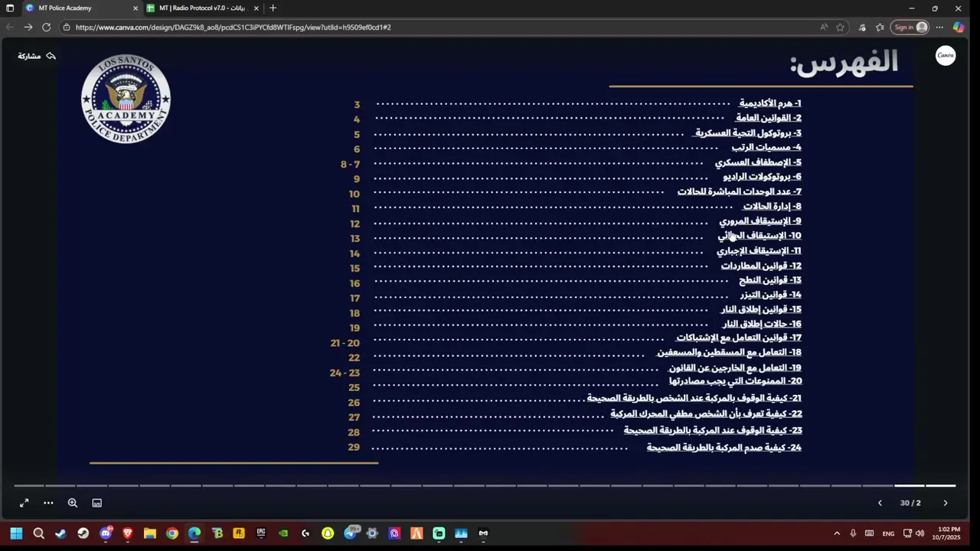980x551 pixels.
Task: Open Windows taskbar search
Action: [39, 533]
